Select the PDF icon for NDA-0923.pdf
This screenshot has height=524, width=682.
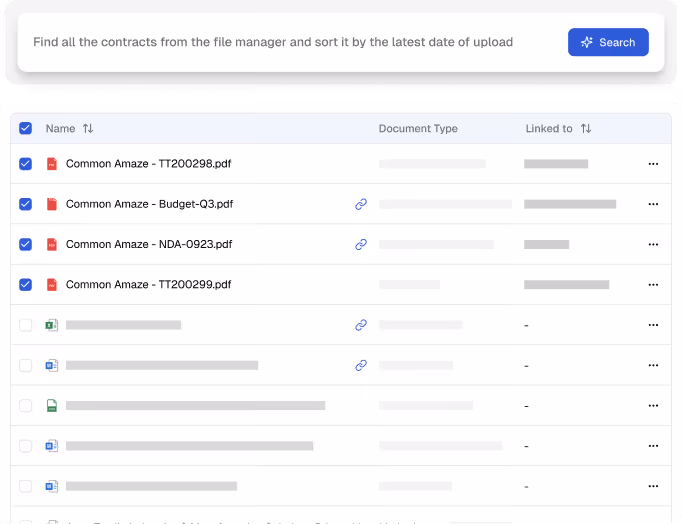coord(52,244)
